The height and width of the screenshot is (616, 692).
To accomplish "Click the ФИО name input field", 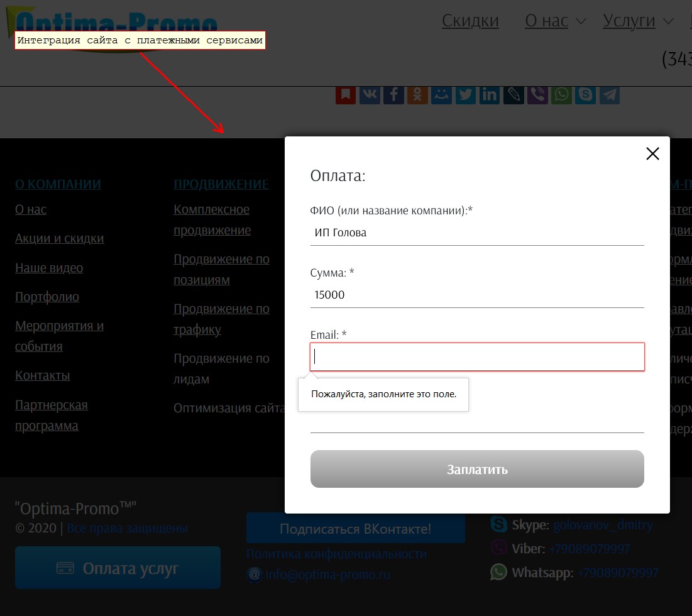I will pyautogui.click(x=477, y=233).
